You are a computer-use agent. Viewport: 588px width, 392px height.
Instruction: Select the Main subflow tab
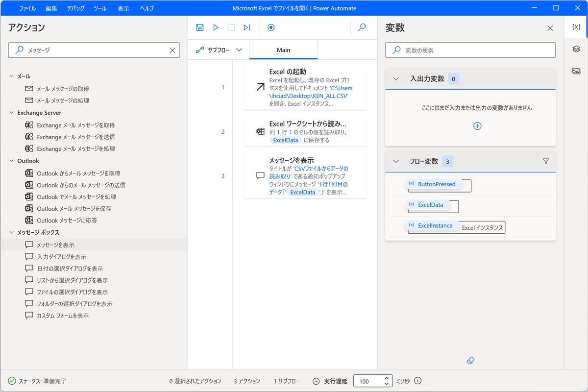tap(283, 50)
